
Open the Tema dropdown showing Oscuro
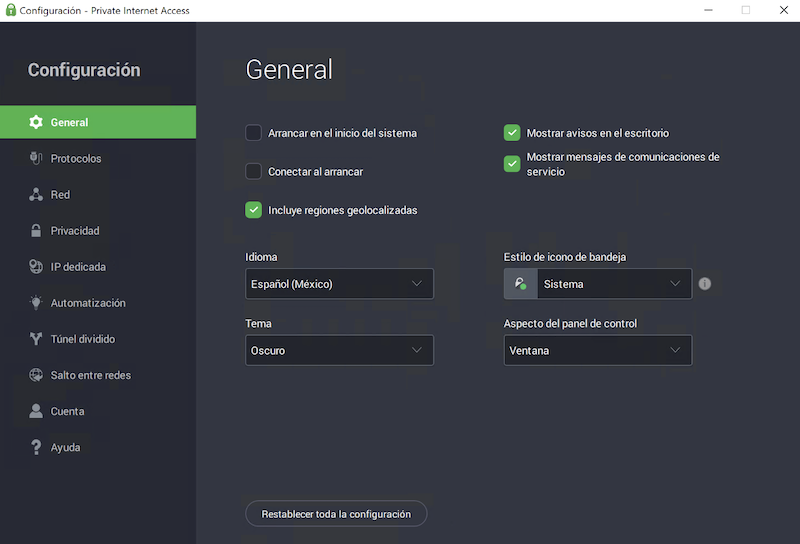pos(339,350)
